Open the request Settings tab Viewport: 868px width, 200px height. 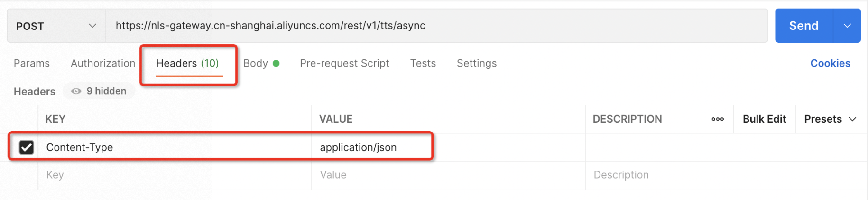(477, 63)
